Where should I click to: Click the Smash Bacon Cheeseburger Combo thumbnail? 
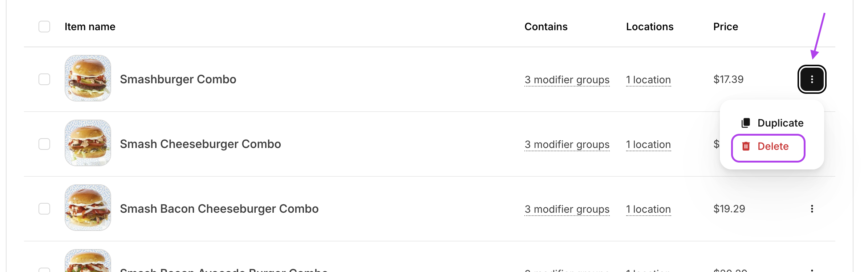(88, 208)
